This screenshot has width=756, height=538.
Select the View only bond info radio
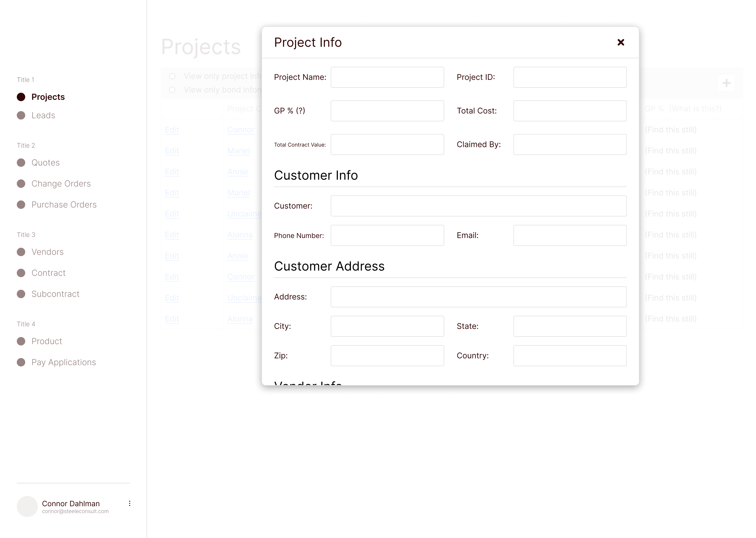coord(172,90)
